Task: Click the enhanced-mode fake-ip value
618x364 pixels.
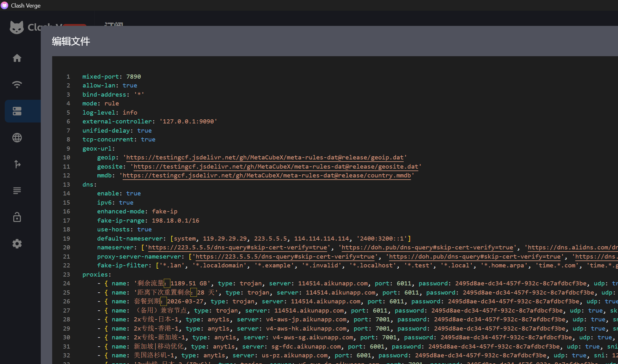Action: pyautogui.click(x=165, y=212)
